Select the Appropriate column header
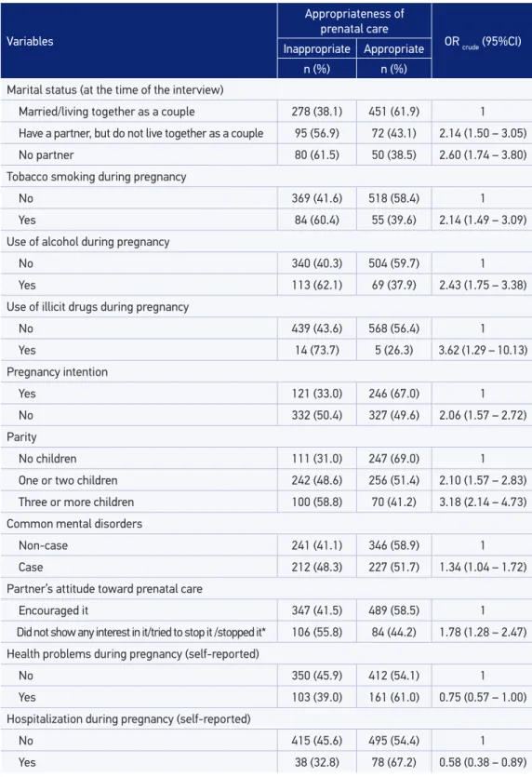The width and height of the screenshot is (532, 777). click(393, 49)
